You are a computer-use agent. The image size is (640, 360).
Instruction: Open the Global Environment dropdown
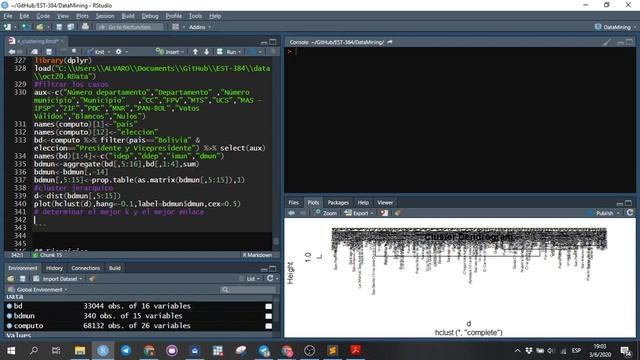coord(38,289)
